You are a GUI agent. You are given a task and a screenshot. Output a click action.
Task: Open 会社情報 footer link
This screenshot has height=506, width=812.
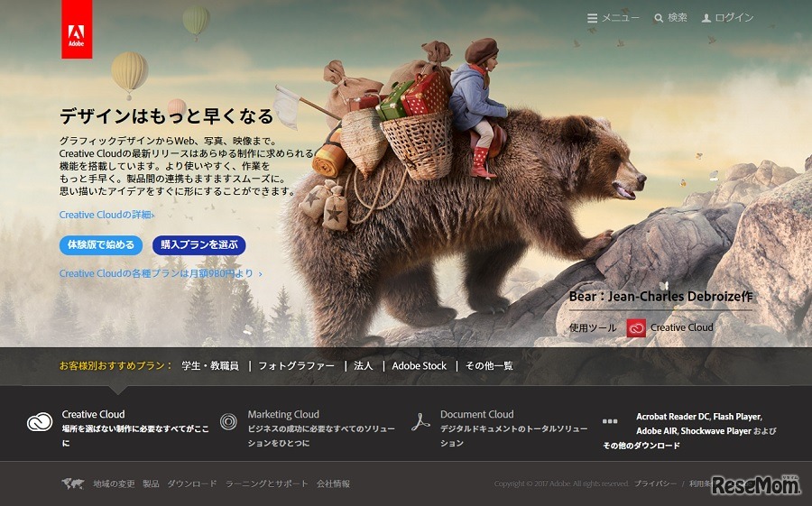click(334, 483)
